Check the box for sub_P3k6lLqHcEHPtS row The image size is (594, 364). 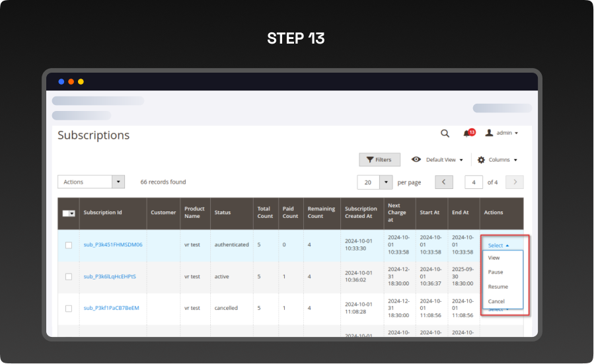[69, 277]
